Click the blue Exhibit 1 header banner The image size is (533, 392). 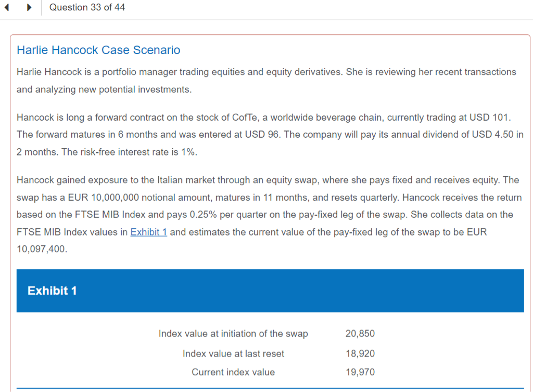(270, 291)
